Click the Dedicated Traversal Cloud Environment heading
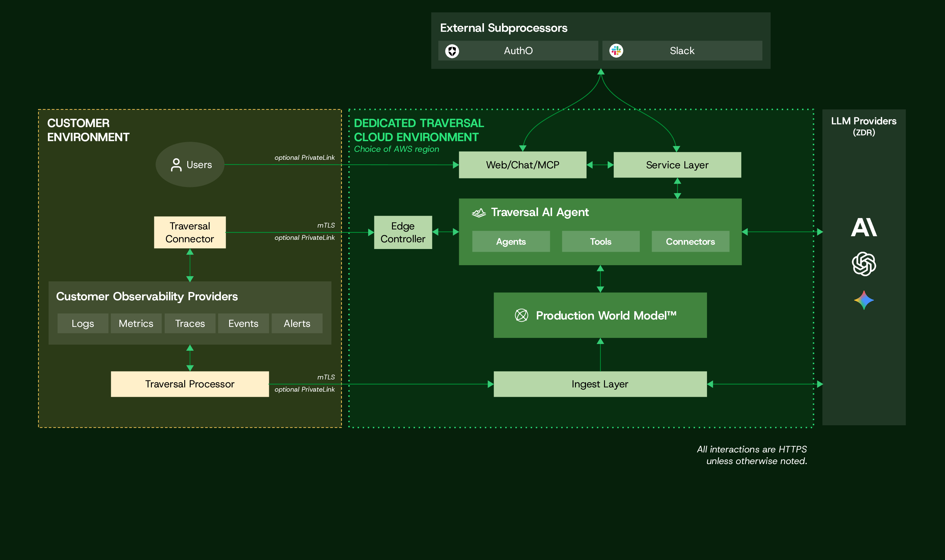 coord(419,130)
